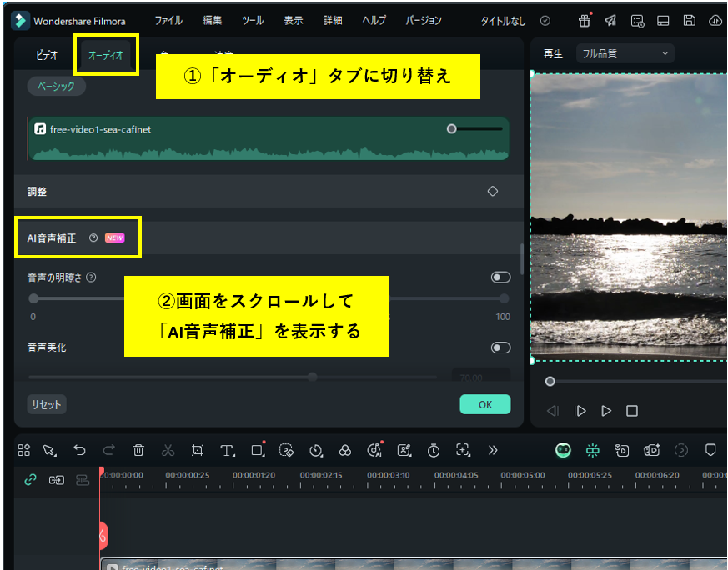This screenshot has height=570, width=728.
Task: Choose the Text tool icon
Action: tap(227, 450)
